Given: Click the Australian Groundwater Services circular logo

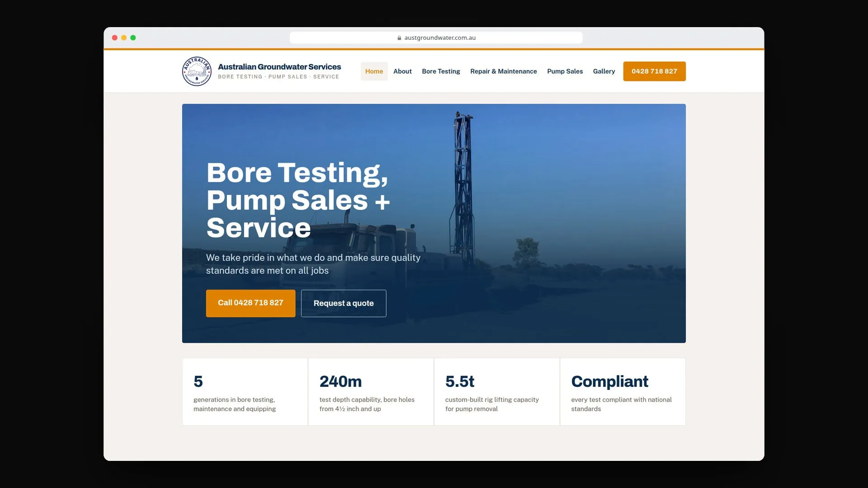Looking at the screenshot, I should pyautogui.click(x=197, y=71).
